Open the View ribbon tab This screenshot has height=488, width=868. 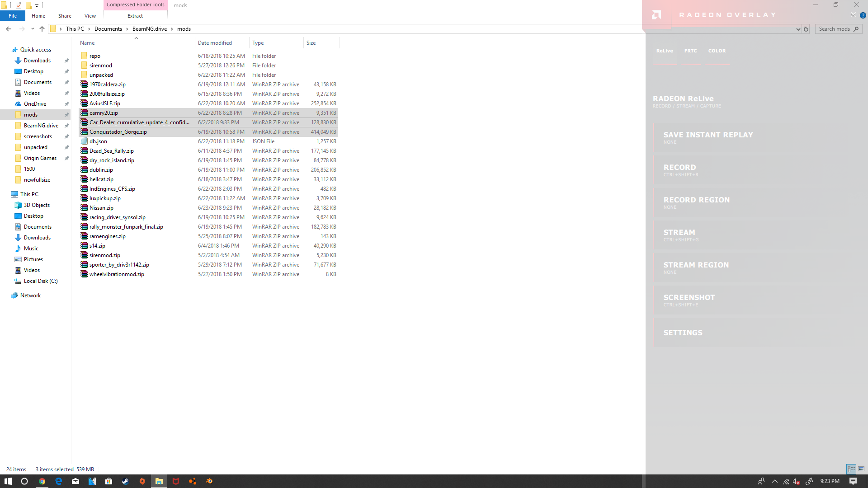[x=90, y=16]
